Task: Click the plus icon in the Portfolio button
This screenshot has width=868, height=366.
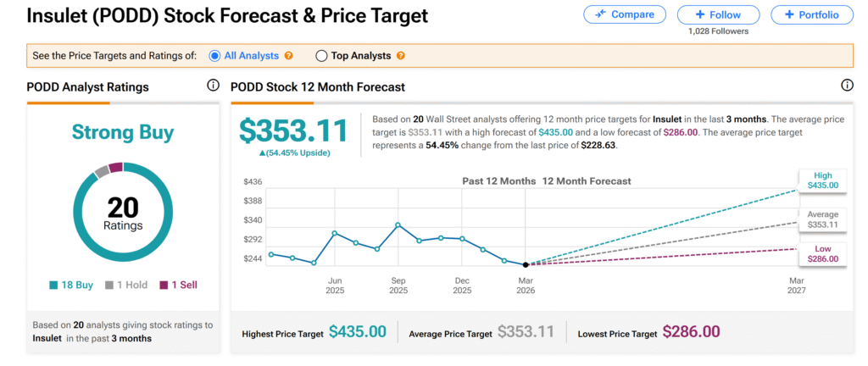Action: point(790,14)
